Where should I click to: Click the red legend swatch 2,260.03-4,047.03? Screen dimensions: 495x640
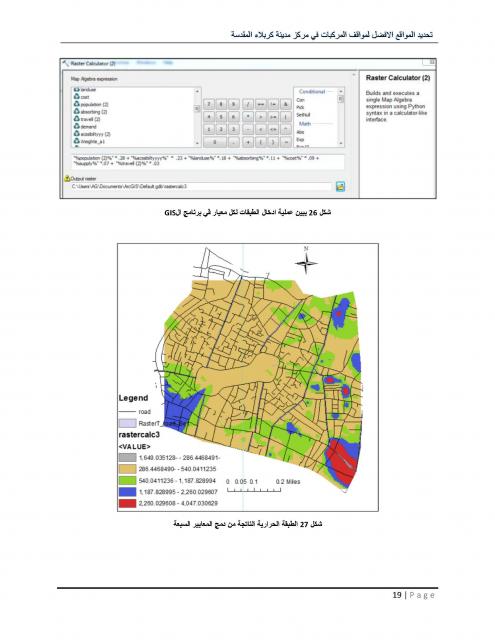click(127, 503)
